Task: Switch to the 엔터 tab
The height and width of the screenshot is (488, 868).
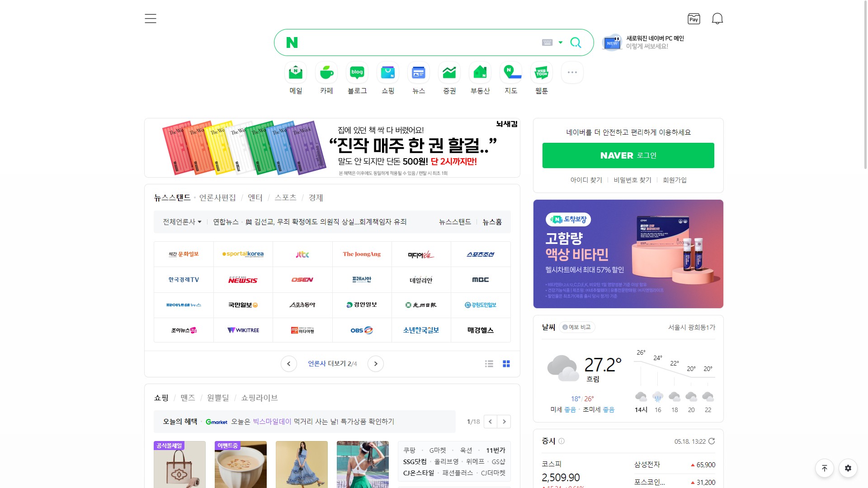Action: pos(255,198)
